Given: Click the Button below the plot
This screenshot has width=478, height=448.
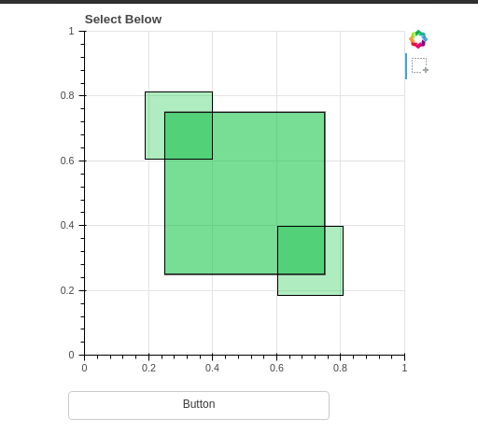Looking at the screenshot, I should [x=199, y=405].
